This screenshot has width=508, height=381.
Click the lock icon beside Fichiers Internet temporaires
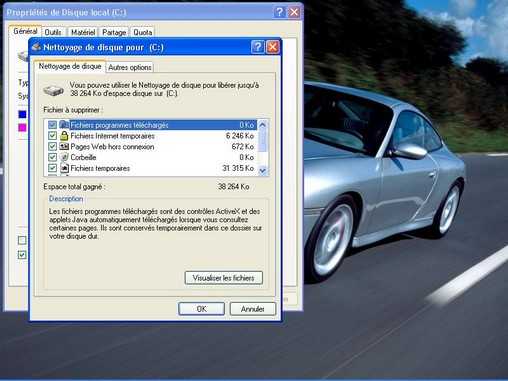(x=64, y=136)
